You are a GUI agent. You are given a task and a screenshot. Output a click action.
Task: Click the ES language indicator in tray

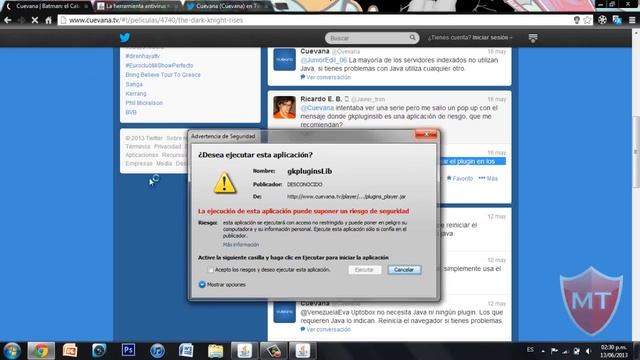click(x=530, y=350)
